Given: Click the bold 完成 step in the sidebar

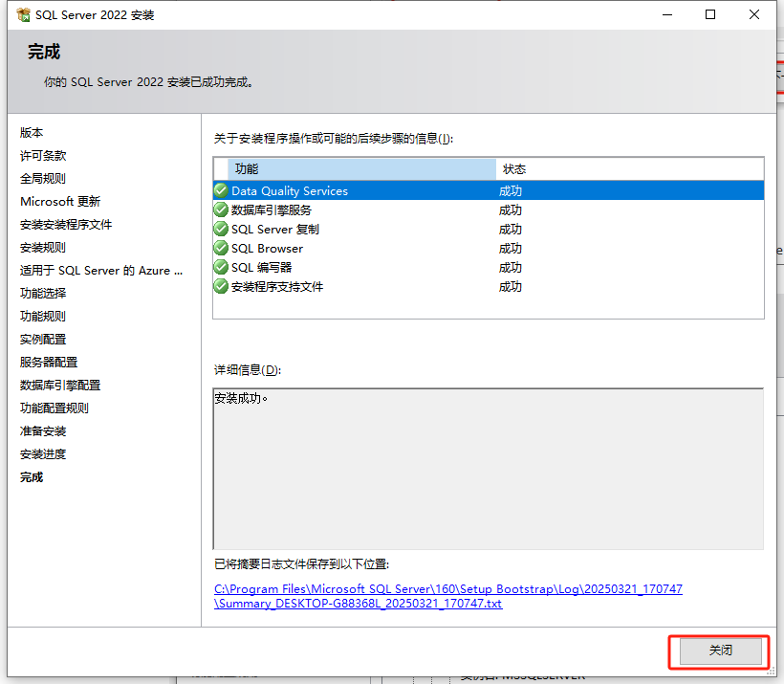Looking at the screenshot, I should point(32,477).
